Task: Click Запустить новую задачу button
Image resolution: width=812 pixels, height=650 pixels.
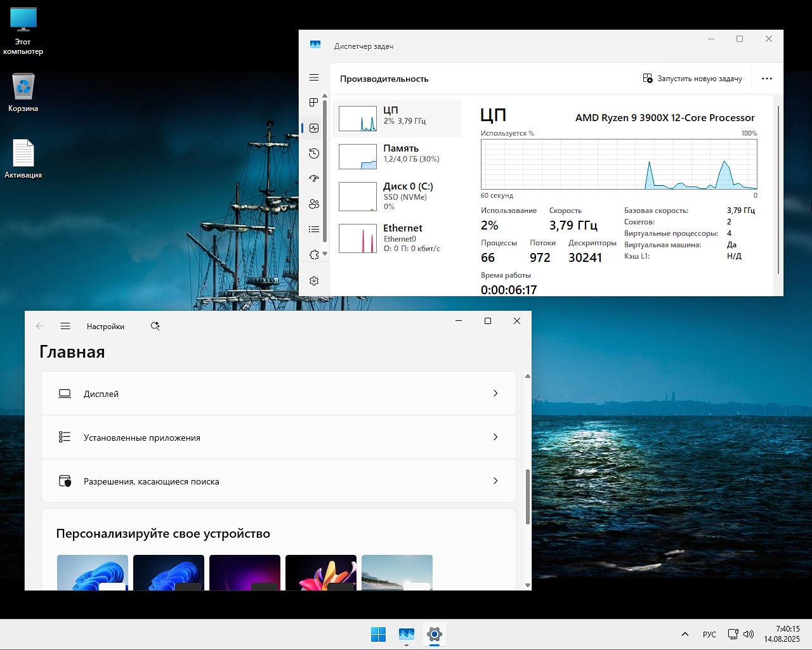Action: [x=691, y=78]
